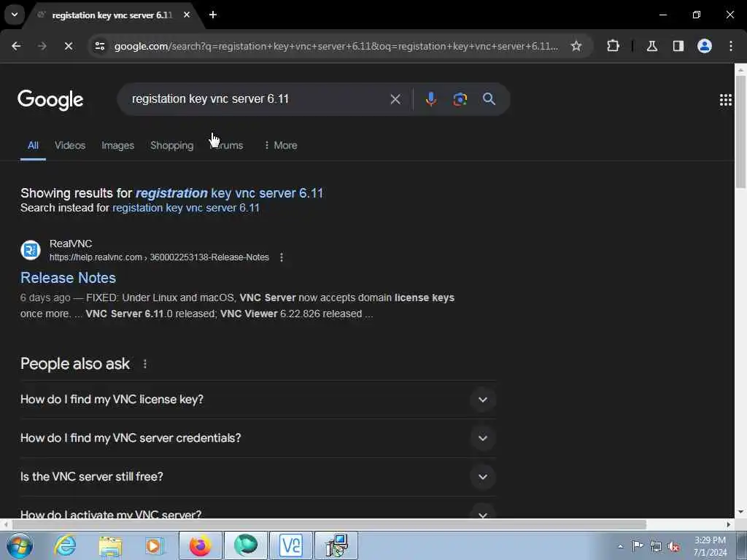
Task: Open Windows Media Player in taskbar
Action: tap(155, 546)
